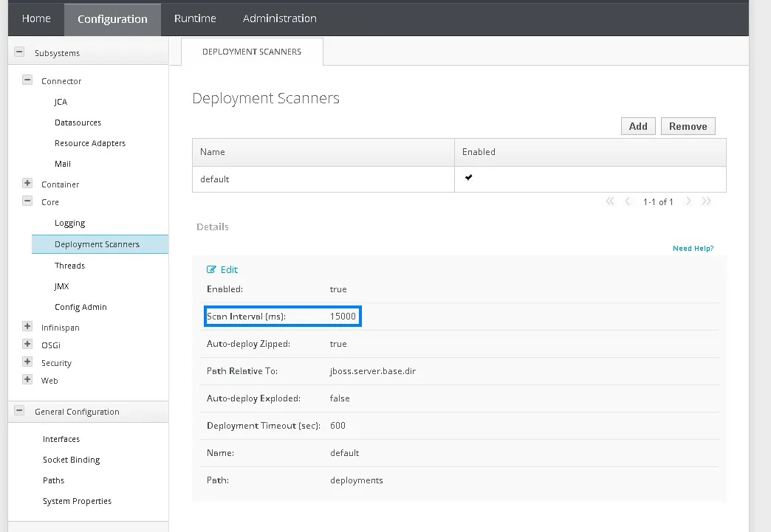Screen dimensions: 771x532
Task: Click the Edit pencil icon
Action: pos(211,269)
